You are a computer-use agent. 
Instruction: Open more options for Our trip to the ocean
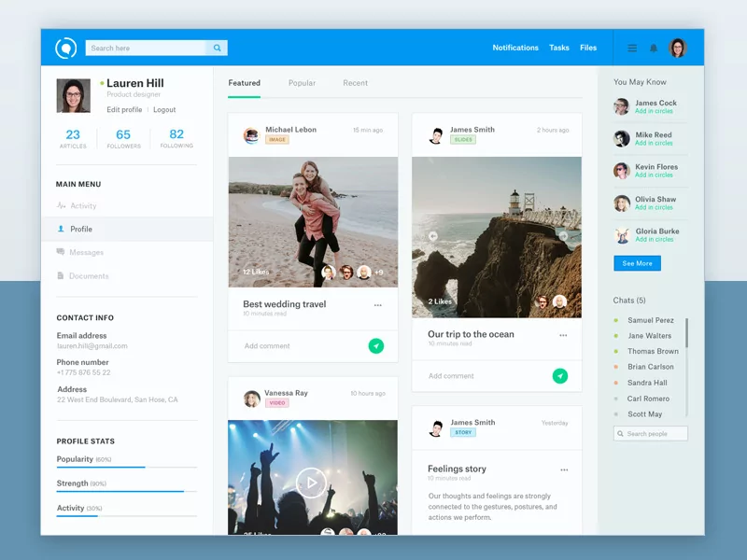(563, 335)
